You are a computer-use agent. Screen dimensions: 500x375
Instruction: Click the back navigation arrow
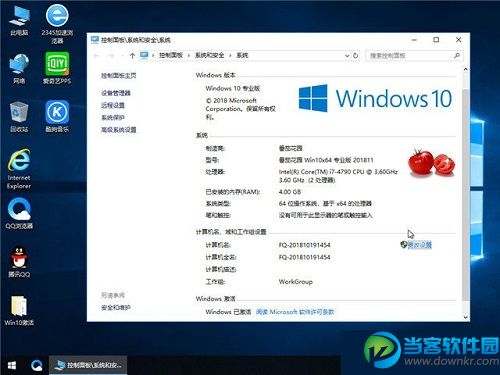pos(97,56)
